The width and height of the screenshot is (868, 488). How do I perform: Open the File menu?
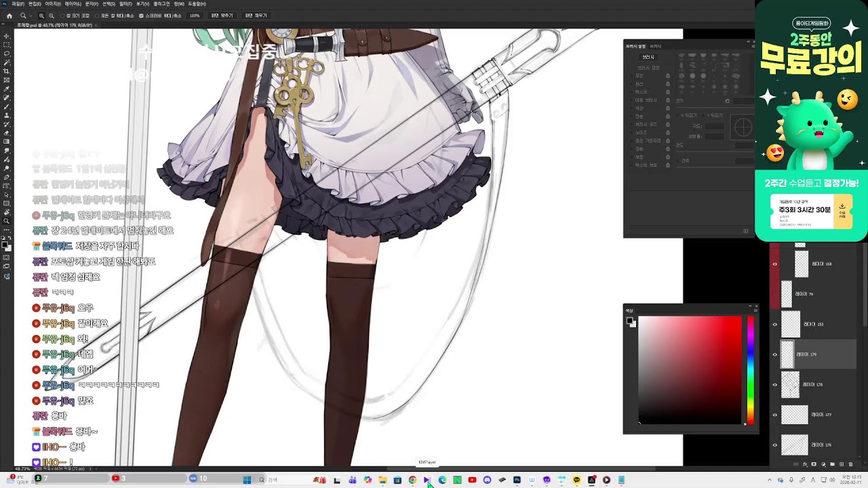click(x=18, y=4)
